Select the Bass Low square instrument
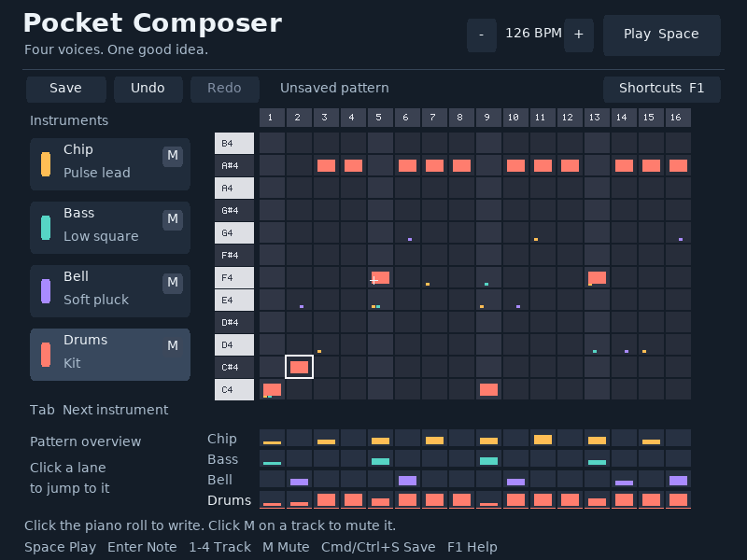This screenshot has width=747, height=560. [110, 228]
